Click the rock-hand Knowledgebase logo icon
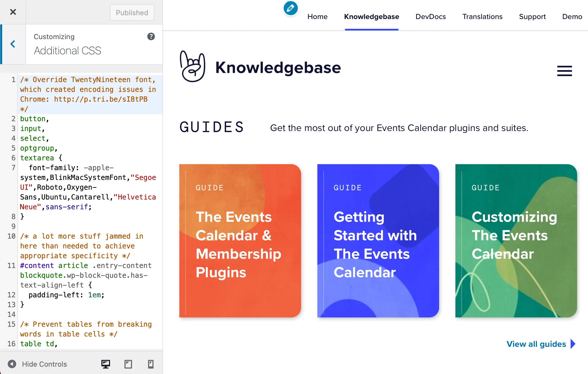Viewport: 588px width, 374px height. pos(192,66)
